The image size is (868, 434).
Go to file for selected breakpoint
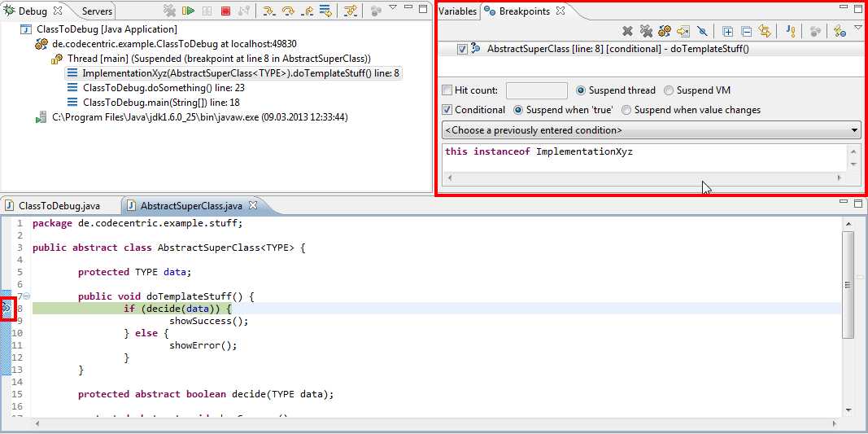click(x=683, y=31)
